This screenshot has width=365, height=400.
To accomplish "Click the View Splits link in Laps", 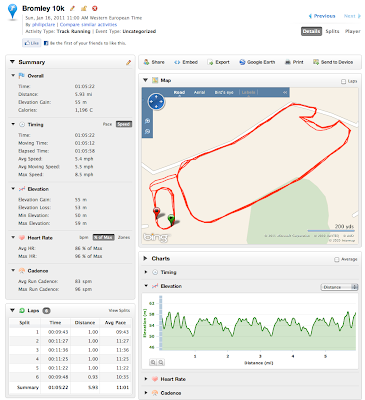I will (119, 311).
